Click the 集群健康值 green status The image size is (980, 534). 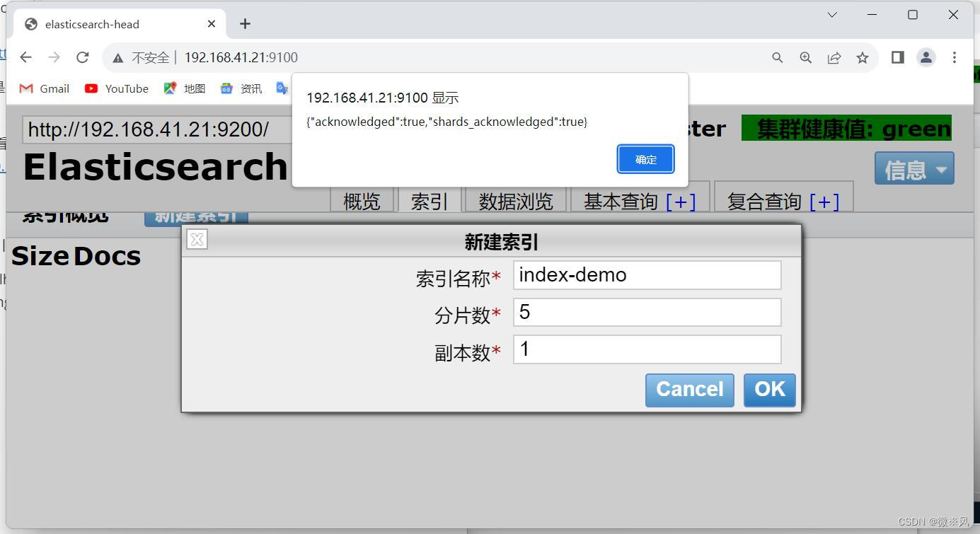[x=846, y=129]
